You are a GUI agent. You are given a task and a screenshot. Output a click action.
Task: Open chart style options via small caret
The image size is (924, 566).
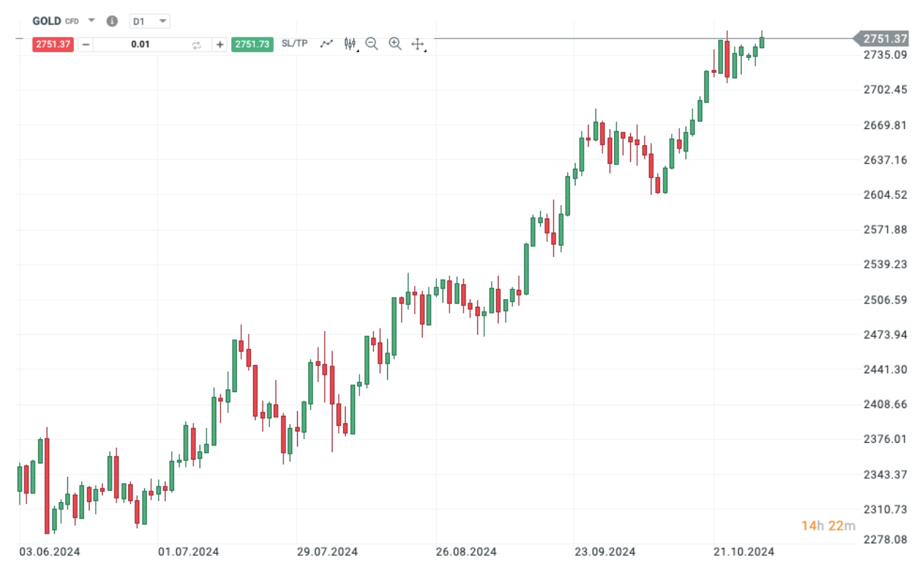click(x=356, y=50)
